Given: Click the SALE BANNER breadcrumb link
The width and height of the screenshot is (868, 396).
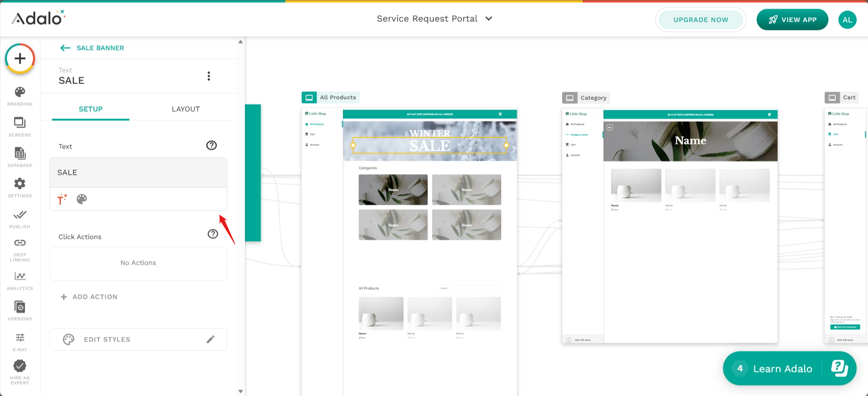Looking at the screenshot, I should pos(100,48).
